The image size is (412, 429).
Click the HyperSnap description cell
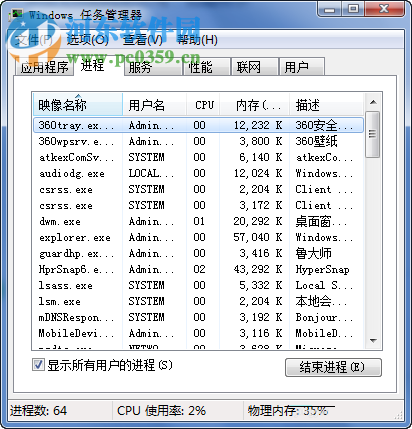(x=322, y=269)
